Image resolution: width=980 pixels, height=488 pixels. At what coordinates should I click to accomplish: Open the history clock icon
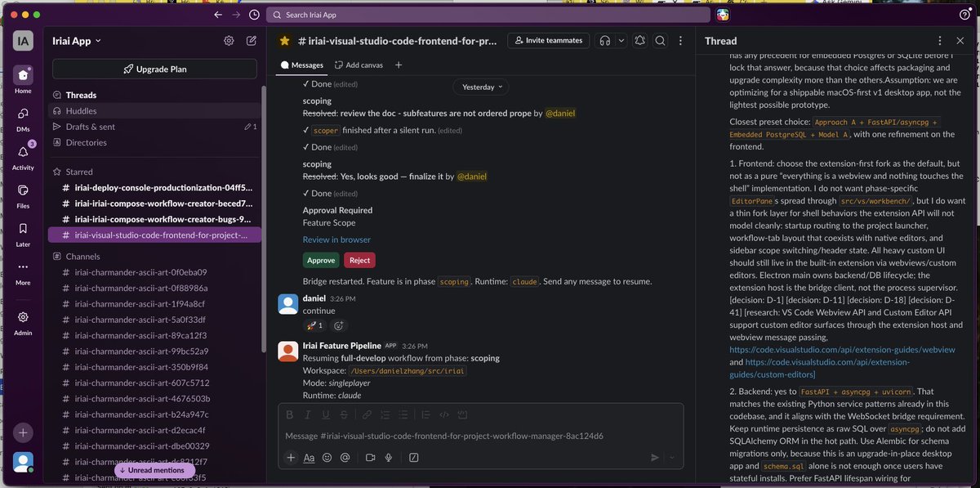254,15
